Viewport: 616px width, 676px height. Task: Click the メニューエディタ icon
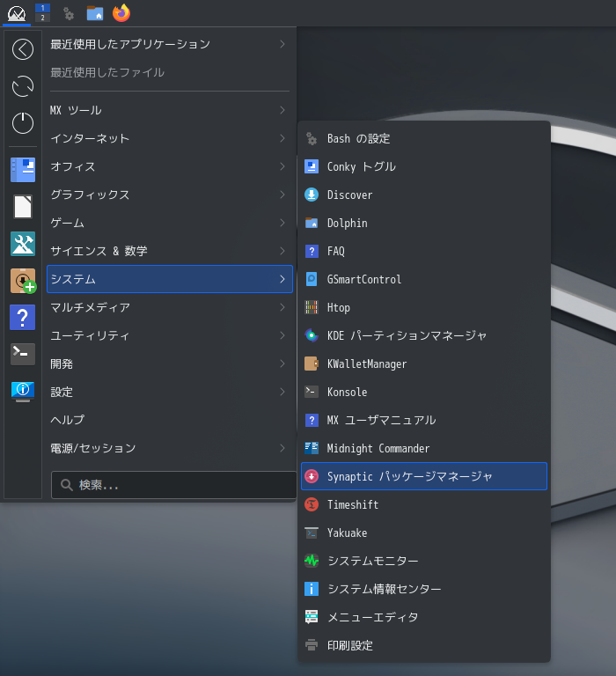tap(312, 617)
